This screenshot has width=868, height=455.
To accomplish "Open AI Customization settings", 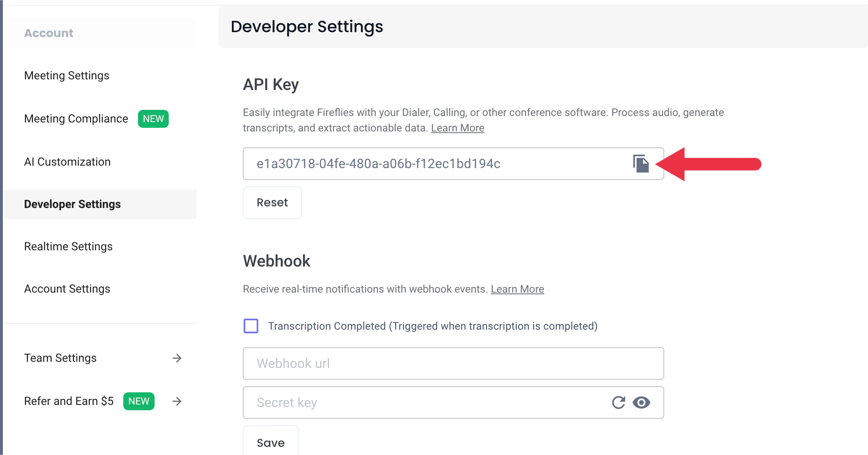I will click(x=67, y=162).
